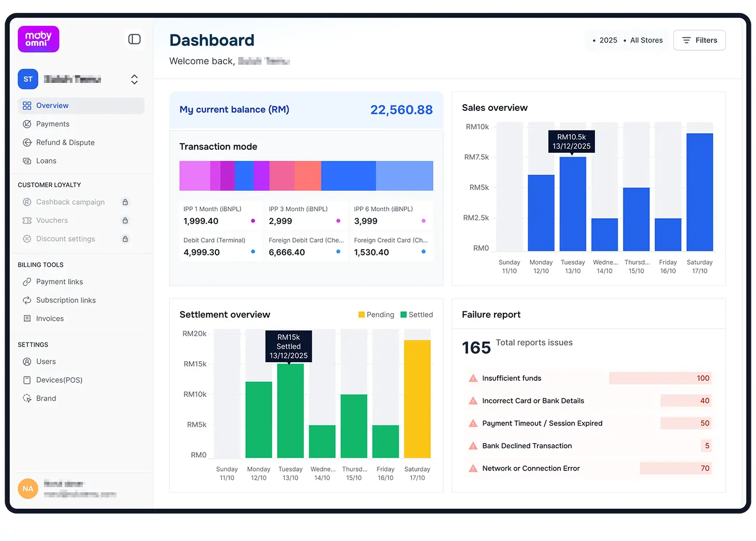
Task: Select the 2025 year filter
Action: click(x=608, y=40)
